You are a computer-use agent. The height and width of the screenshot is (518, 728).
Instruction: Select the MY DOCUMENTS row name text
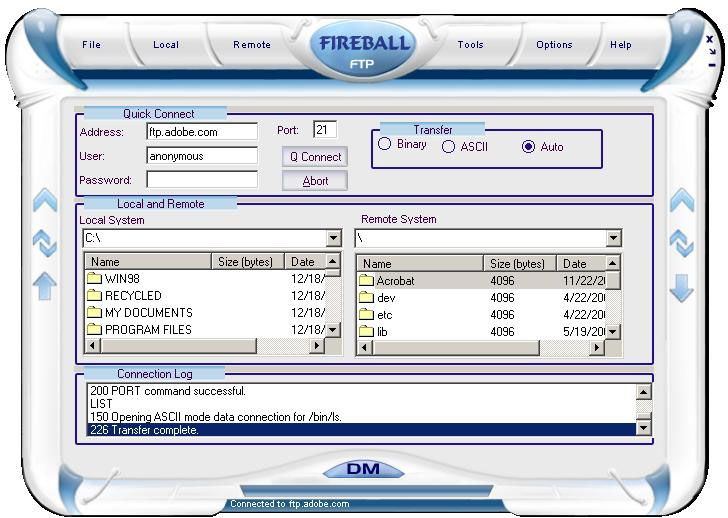point(149,312)
